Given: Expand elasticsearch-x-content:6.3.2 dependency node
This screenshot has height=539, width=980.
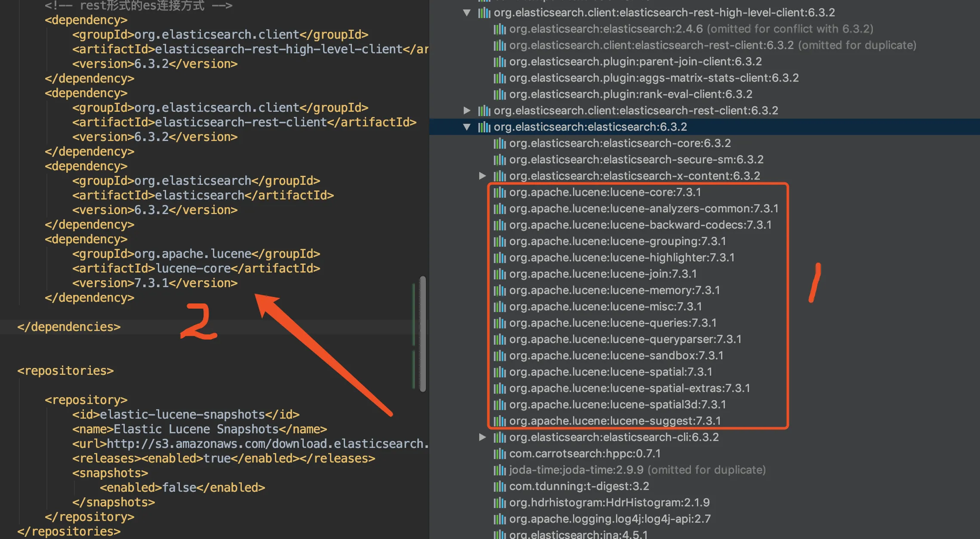Looking at the screenshot, I should 482,176.
